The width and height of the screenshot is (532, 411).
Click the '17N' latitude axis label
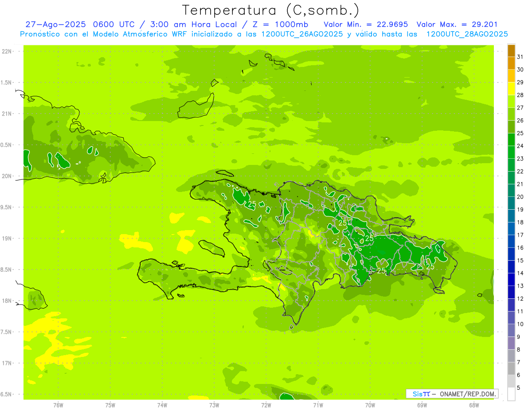click(x=7, y=363)
